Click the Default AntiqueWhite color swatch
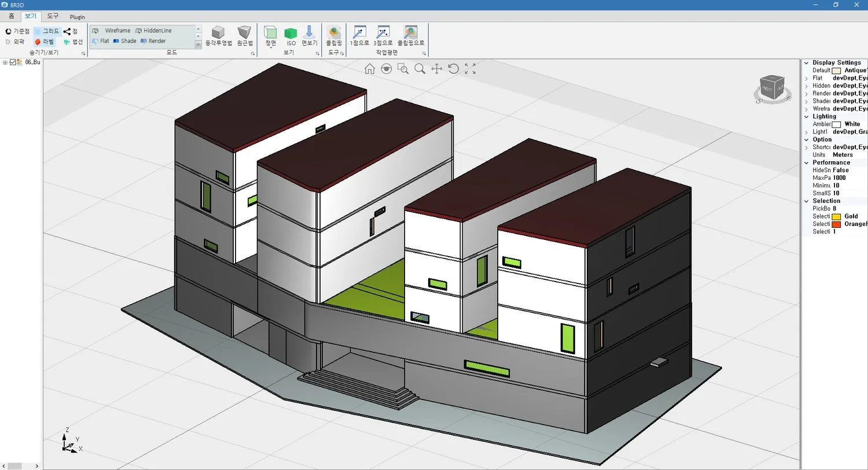The image size is (868, 470). tap(836, 71)
